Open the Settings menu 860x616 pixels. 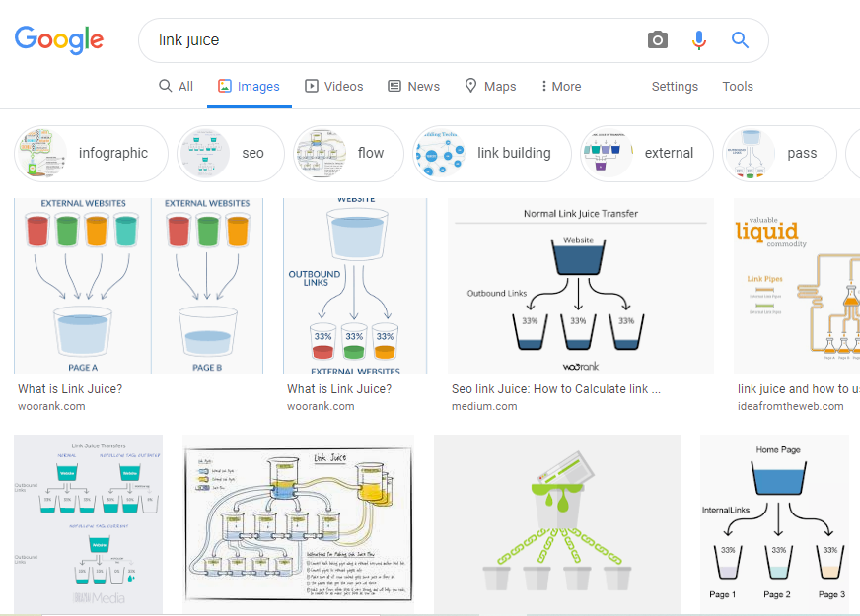tap(675, 86)
